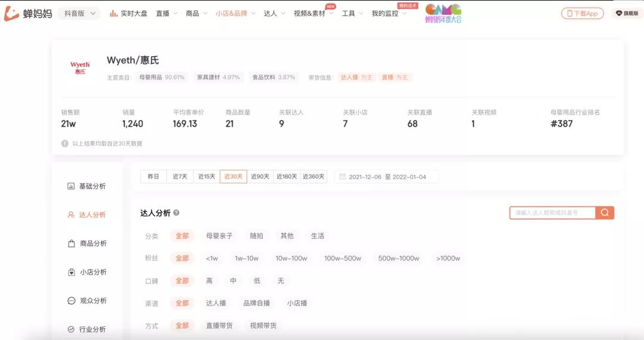Screen dimensions: 644x340
Task: Select the 近30天 time range
Action: coord(233,176)
